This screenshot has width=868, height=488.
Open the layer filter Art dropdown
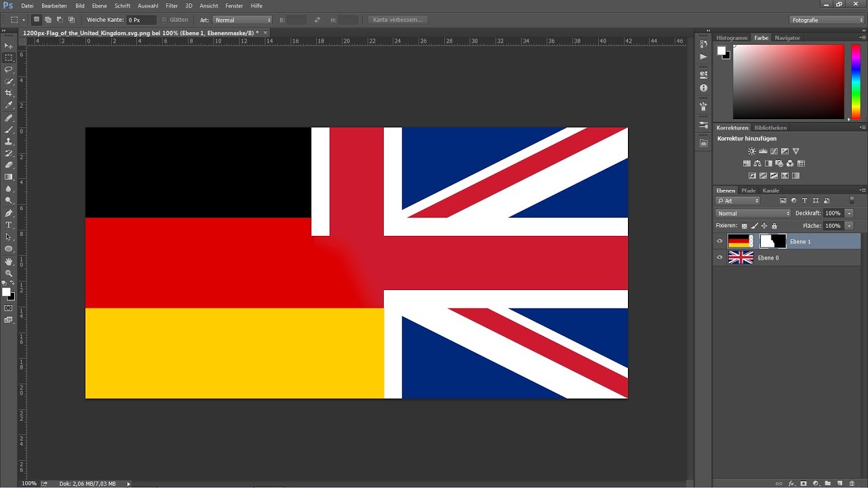[x=738, y=201]
